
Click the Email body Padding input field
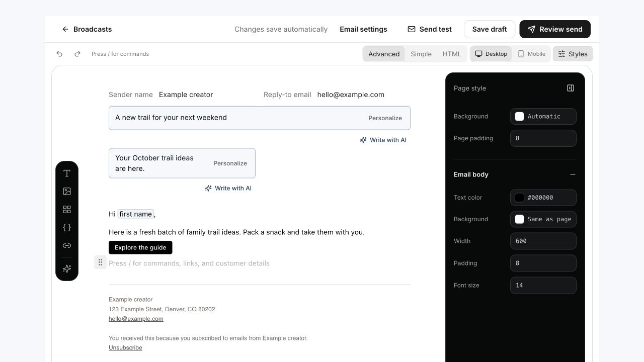click(x=543, y=263)
